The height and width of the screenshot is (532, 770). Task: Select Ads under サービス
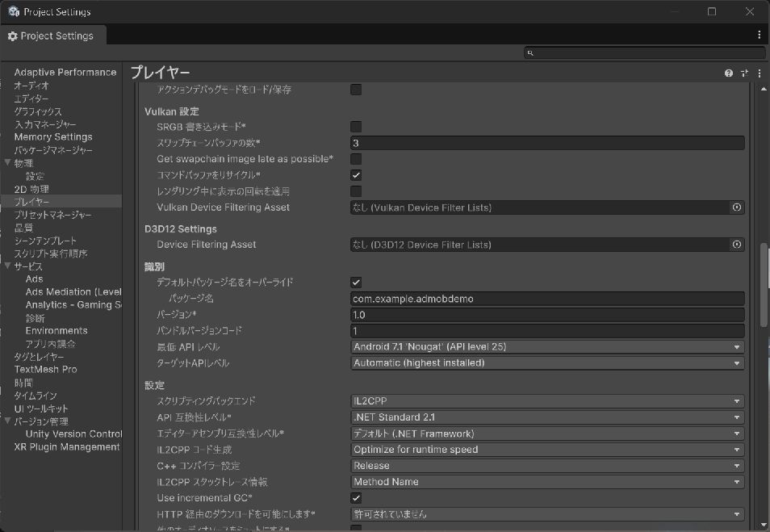tap(35, 279)
